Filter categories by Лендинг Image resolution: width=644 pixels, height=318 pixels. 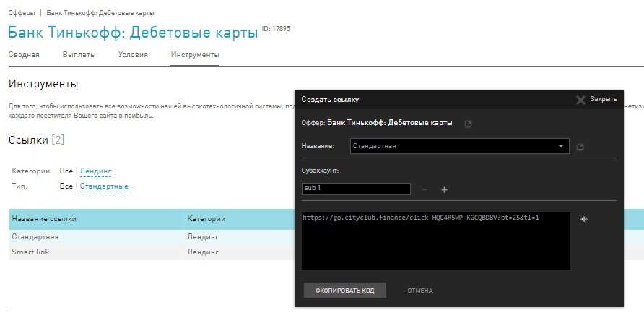click(96, 171)
